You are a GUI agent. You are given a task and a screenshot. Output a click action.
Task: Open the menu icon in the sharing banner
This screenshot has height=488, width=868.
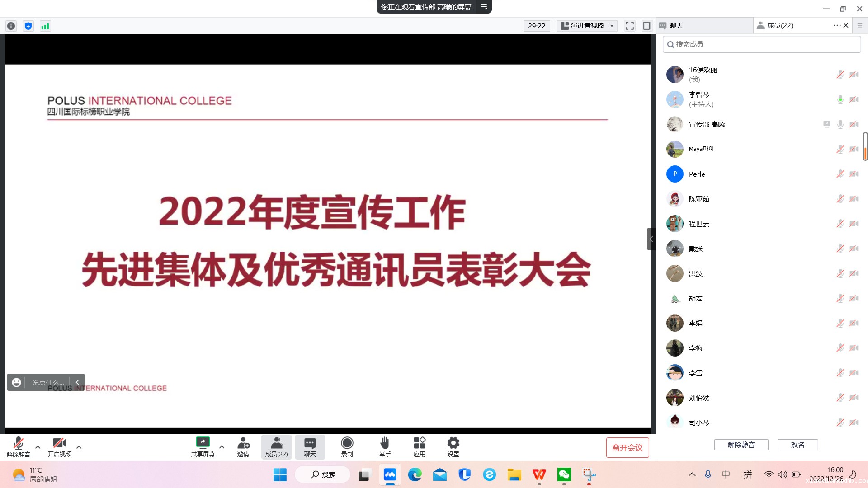coord(484,7)
